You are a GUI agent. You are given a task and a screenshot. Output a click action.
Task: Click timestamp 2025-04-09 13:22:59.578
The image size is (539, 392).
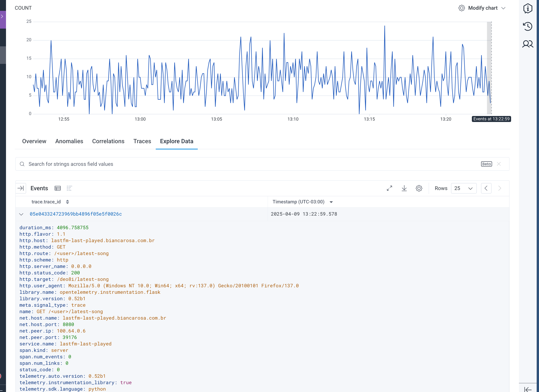pyautogui.click(x=304, y=214)
